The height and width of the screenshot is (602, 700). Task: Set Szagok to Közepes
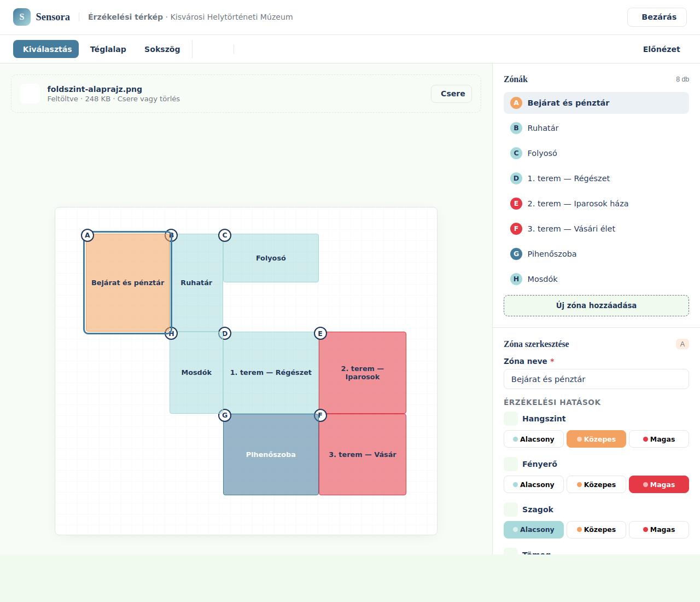(x=596, y=530)
